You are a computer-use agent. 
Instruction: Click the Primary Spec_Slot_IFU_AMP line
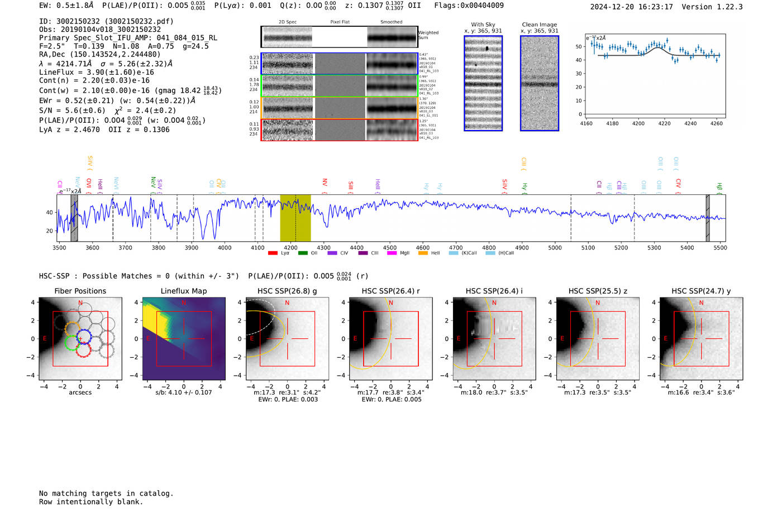[x=128, y=38]
